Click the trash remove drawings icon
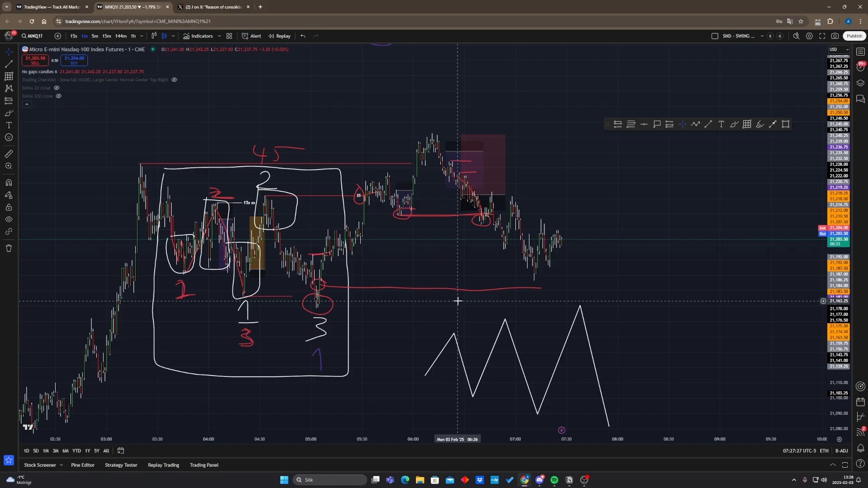This screenshot has width=868, height=488. click(9, 248)
